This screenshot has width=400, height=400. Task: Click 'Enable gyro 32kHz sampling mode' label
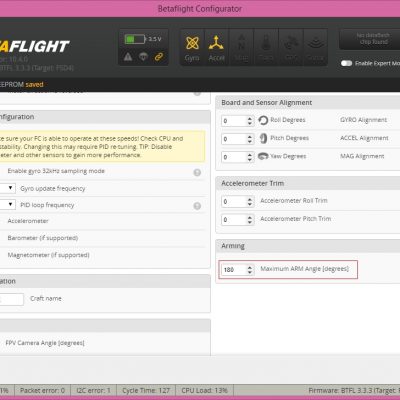pyautogui.click(x=56, y=171)
